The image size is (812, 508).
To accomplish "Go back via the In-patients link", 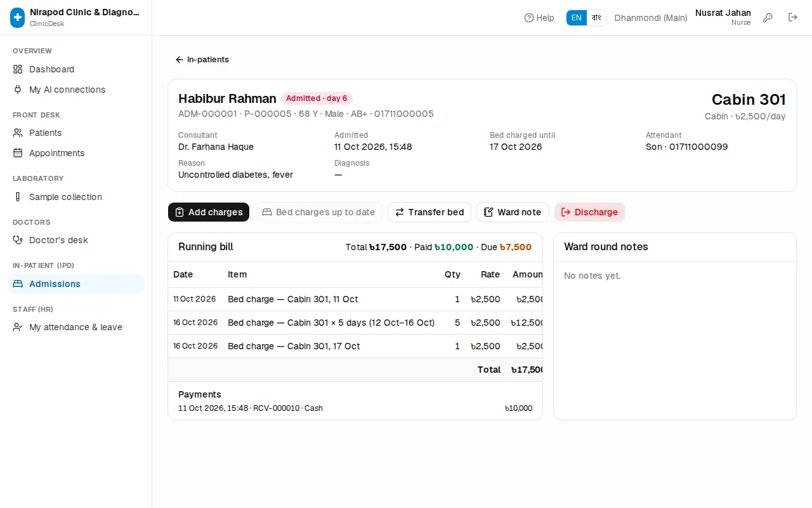I will [202, 60].
